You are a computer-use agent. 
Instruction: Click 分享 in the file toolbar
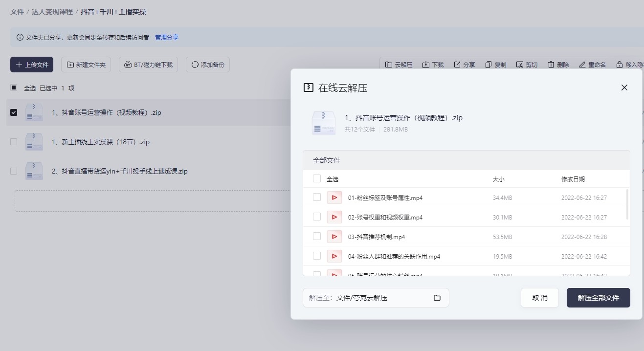pos(464,65)
